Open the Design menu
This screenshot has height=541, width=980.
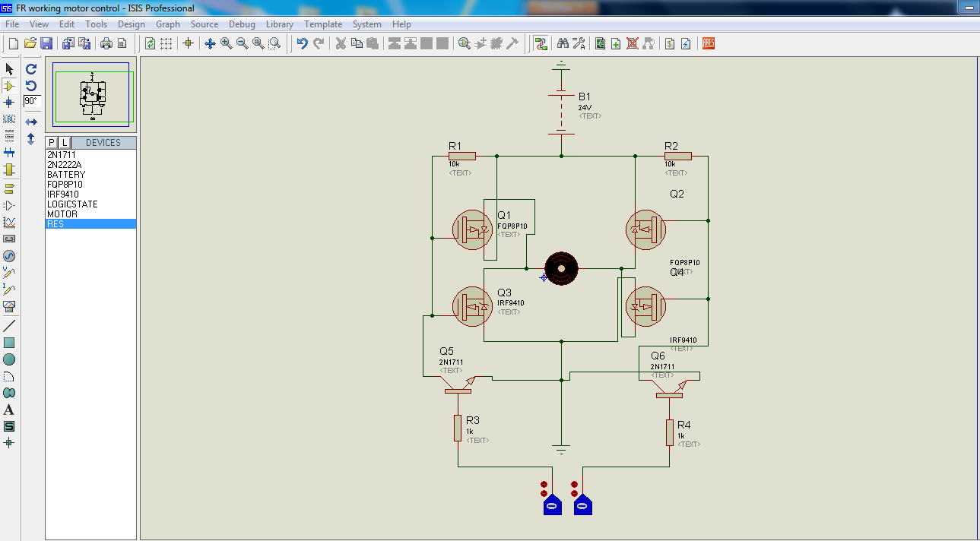[132, 24]
